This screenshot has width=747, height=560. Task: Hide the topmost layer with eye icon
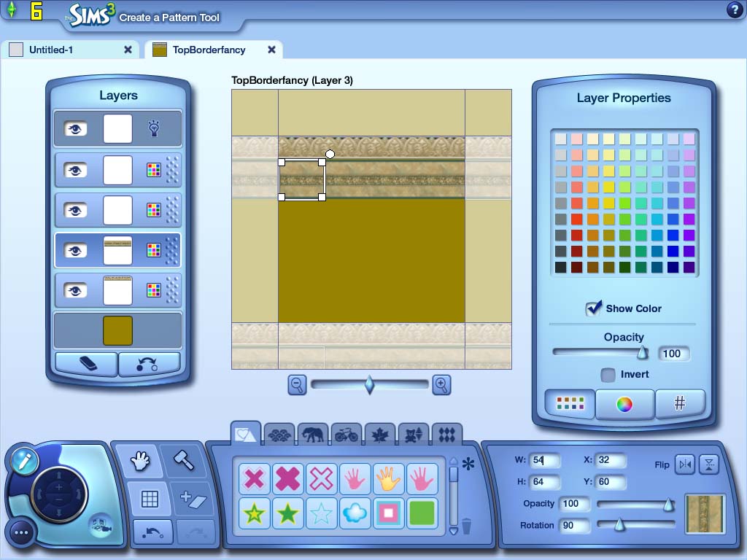coord(74,129)
